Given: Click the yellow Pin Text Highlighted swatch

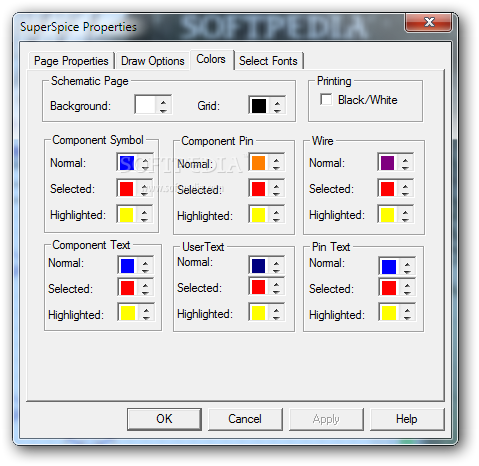Looking at the screenshot, I should click(x=389, y=313).
